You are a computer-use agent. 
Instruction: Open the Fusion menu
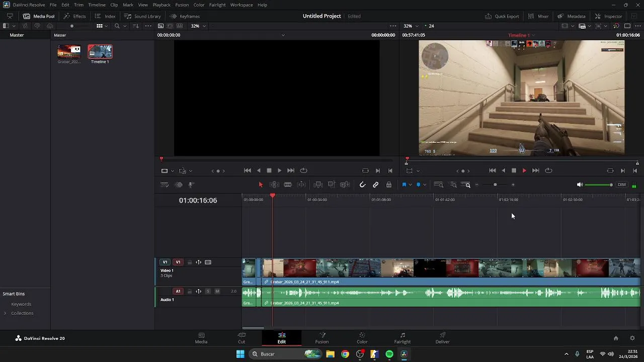pyautogui.click(x=182, y=5)
